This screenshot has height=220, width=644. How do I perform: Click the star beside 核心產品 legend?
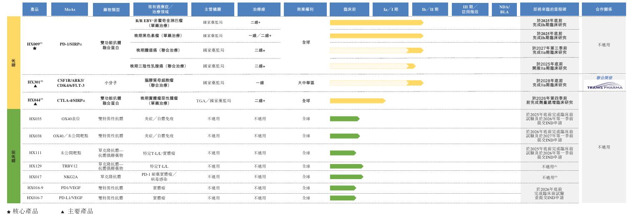pos(9,212)
